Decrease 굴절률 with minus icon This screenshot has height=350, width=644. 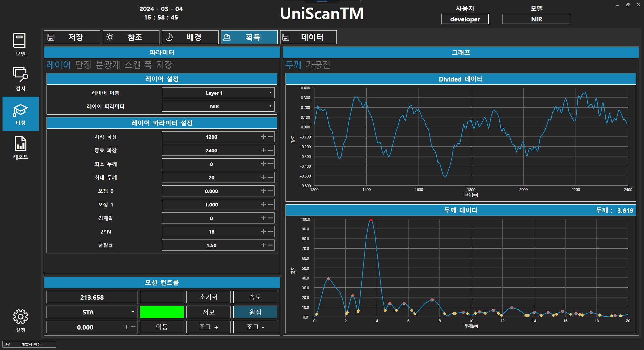click(270, 245)
